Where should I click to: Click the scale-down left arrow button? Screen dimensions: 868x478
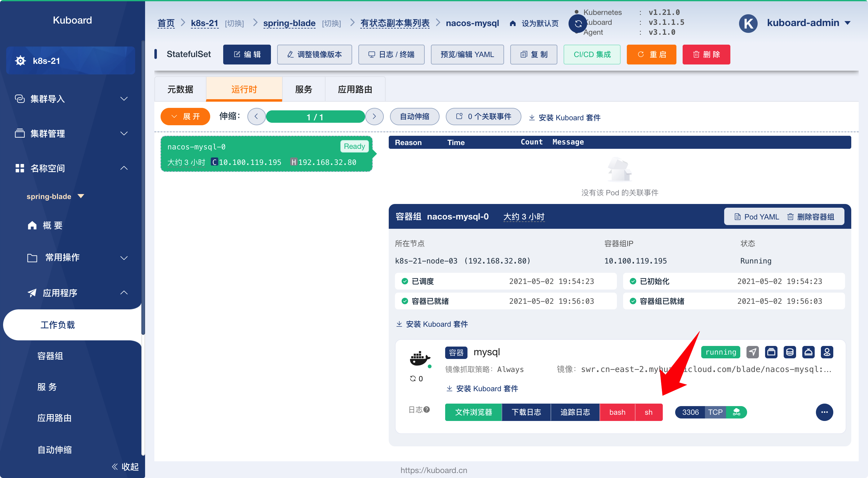pyautogui.click(x=256, y=117)
